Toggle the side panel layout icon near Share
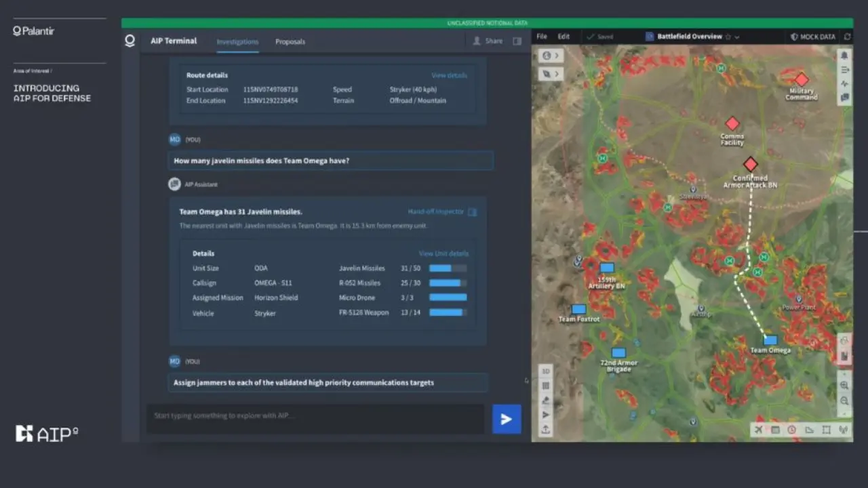 517,41
